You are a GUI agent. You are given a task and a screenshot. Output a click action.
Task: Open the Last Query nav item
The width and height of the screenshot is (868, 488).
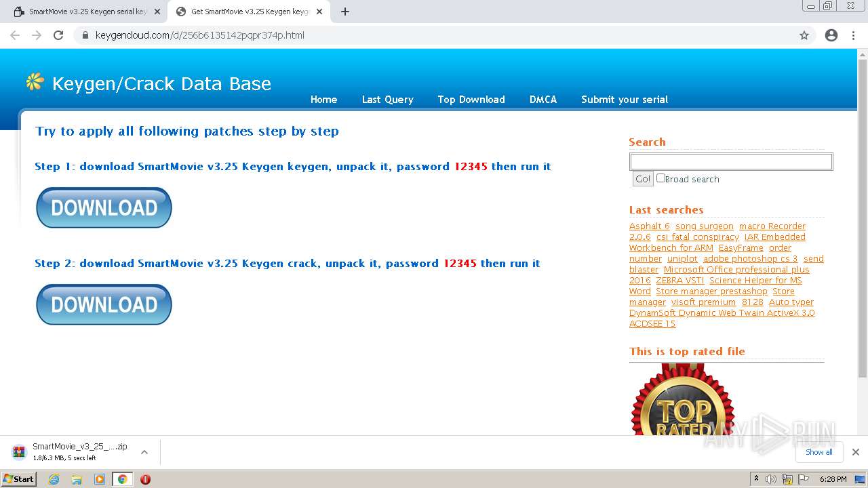(x=387, y=100)
